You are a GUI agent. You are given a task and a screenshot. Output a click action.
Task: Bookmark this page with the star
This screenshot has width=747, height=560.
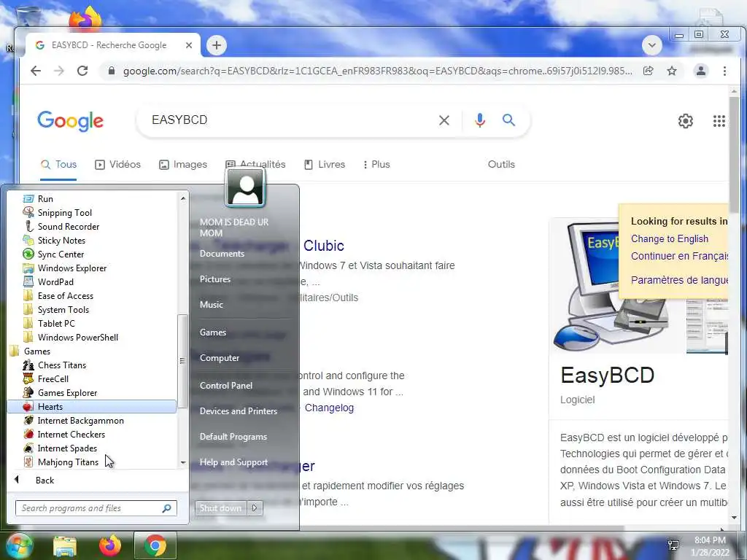[672, 71]
